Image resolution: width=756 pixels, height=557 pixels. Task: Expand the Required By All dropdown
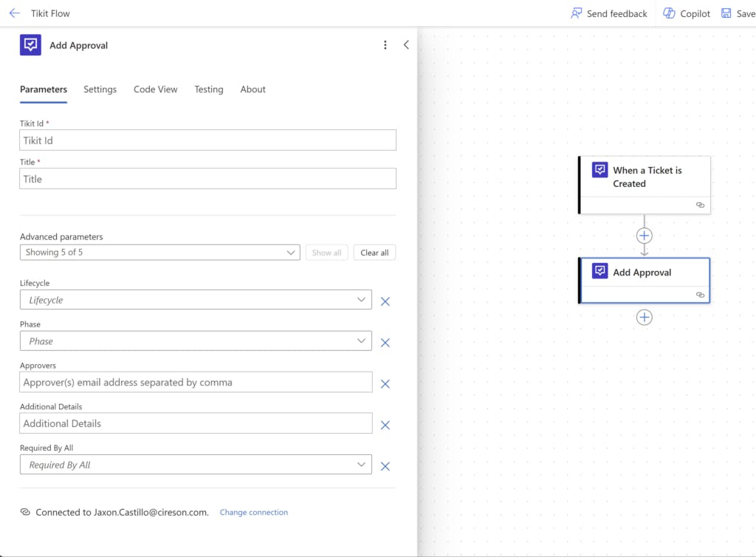click(196, 465)
